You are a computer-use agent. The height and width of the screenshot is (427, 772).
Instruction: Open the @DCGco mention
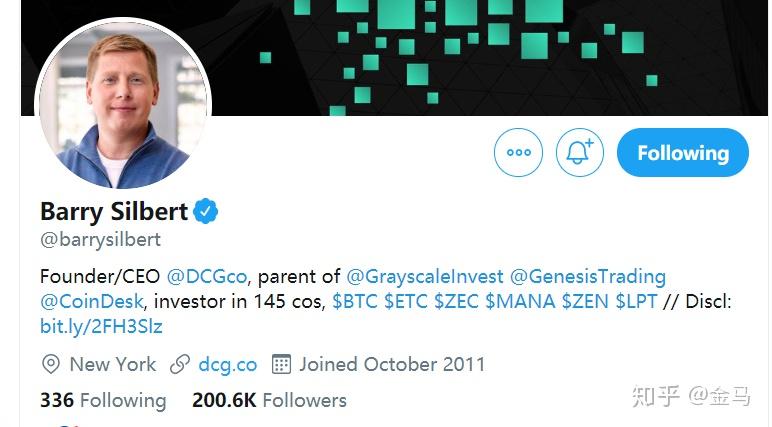tap(207, 276)
